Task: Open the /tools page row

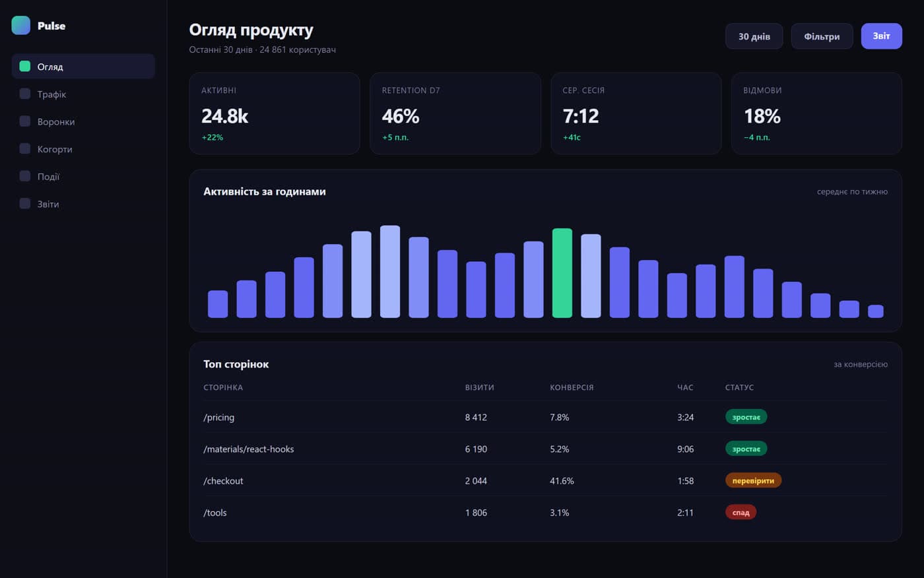Action: point(545,512)
